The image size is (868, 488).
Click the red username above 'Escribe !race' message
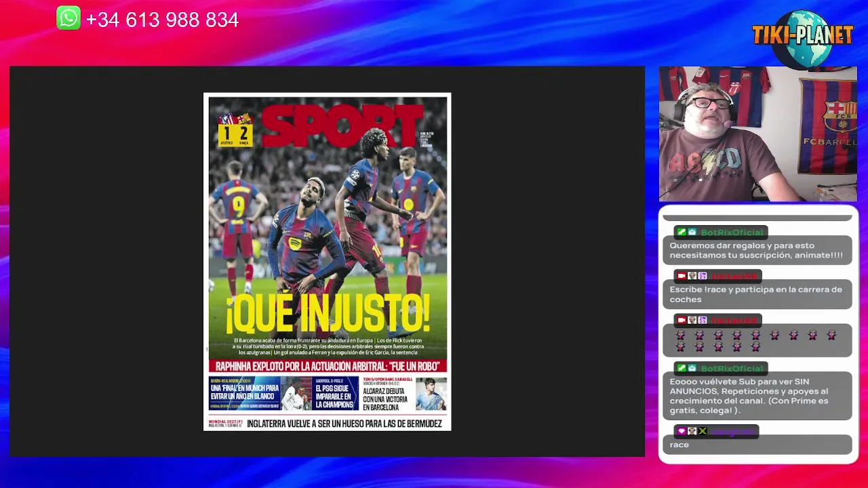pyautogui.click(x=733, y=277)
